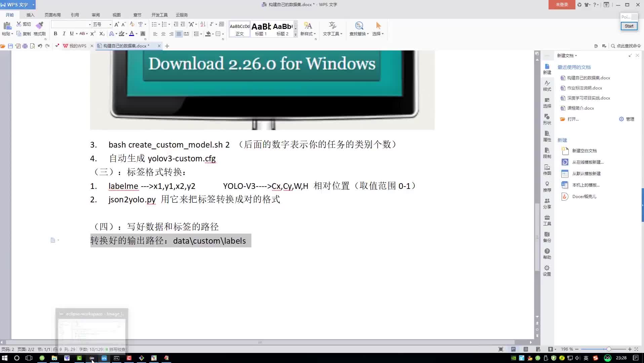Click the distributed alignment icon

[187, 34]
